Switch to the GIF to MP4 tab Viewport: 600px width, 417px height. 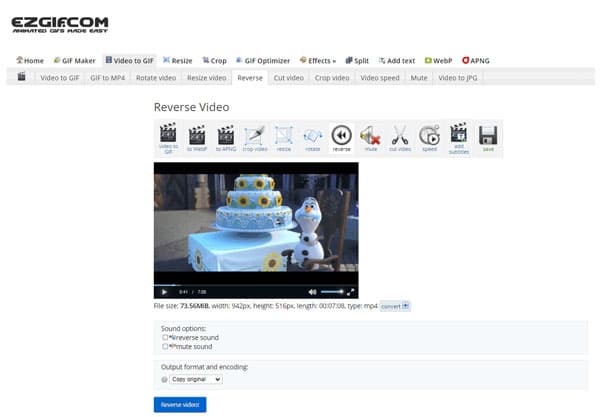108,78
